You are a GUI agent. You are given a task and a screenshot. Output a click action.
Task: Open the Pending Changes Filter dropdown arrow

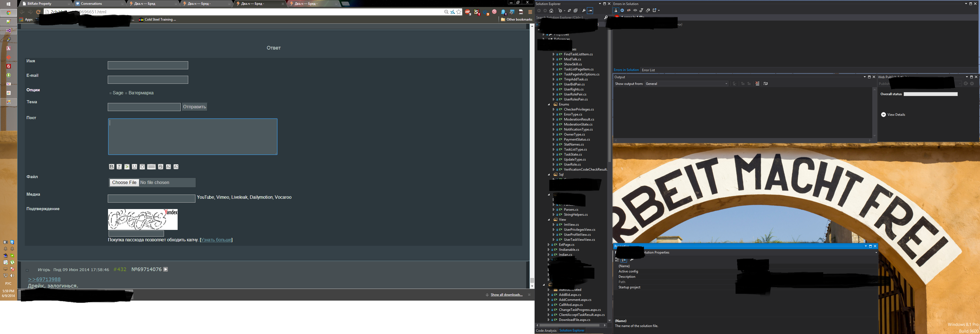[565, 11]
